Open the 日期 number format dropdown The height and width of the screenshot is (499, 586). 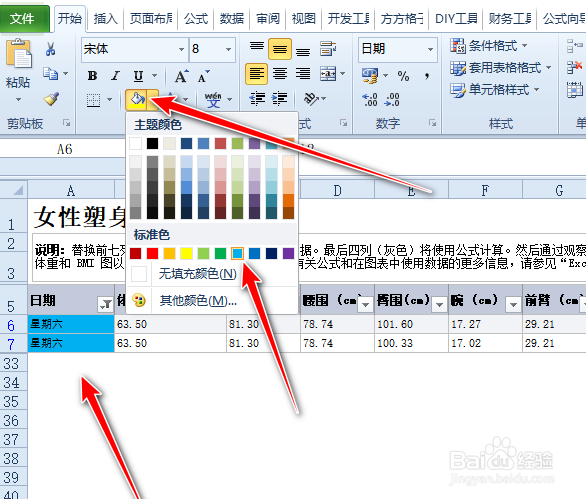(431, 49)
